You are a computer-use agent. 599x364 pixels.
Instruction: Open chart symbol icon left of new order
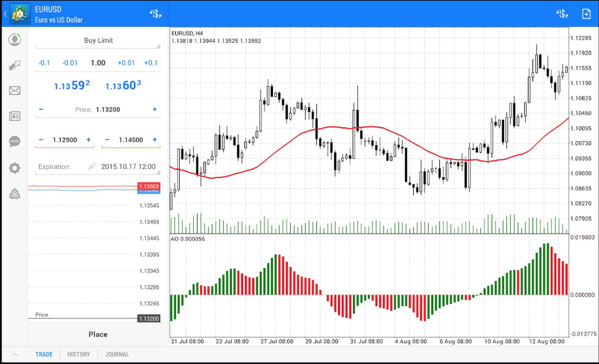[562, 14]
